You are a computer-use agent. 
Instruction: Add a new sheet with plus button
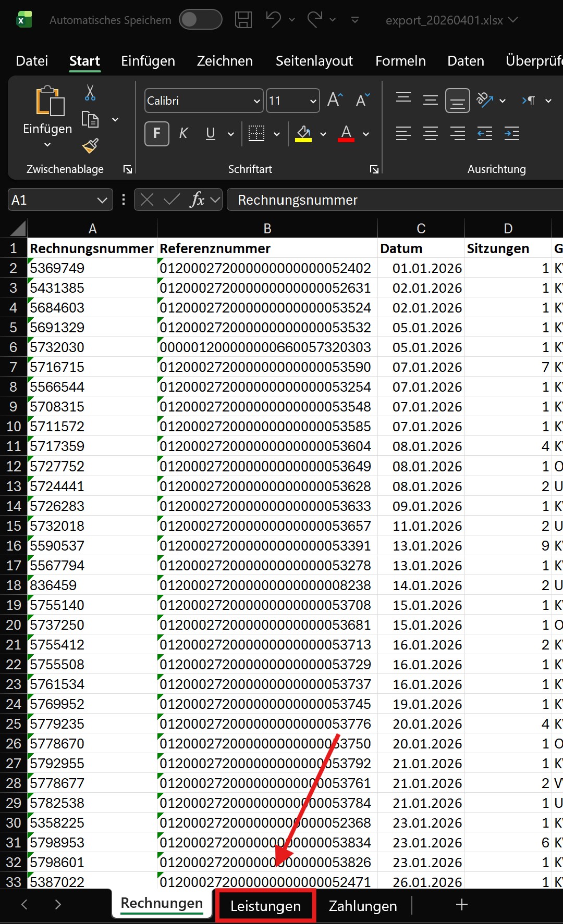tap(461, 905)
